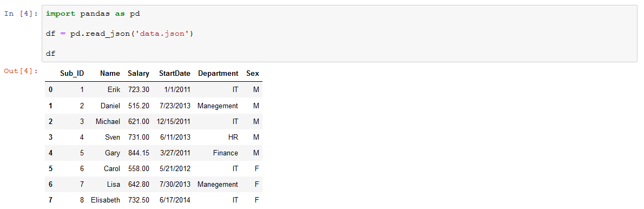Viewport: 644px width, 209px height.
Task: Click the Finance department cell
Action: coord(226,153)
